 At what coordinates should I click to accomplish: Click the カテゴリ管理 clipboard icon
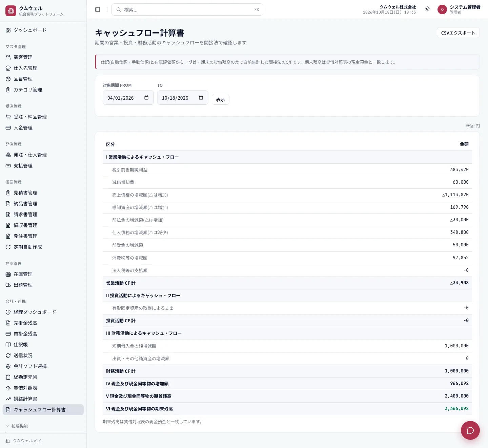point(8,90)
